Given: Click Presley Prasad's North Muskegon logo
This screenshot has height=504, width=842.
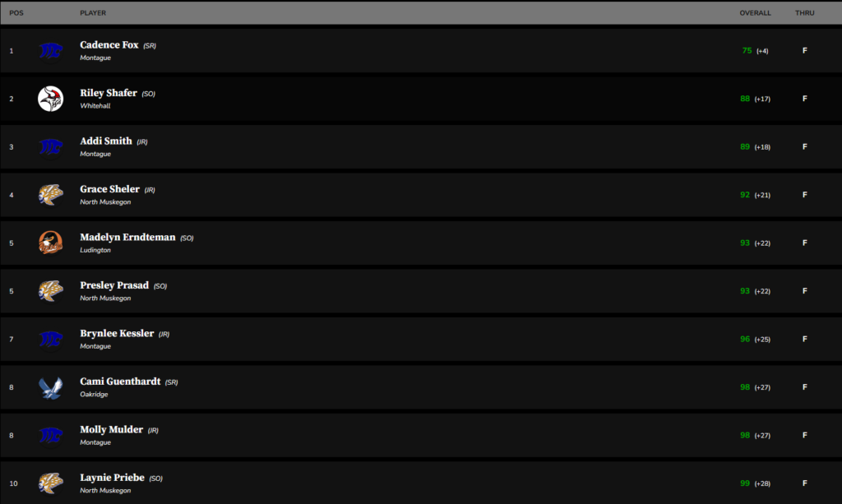Looking at the screenshot, I should pos(51,291).
